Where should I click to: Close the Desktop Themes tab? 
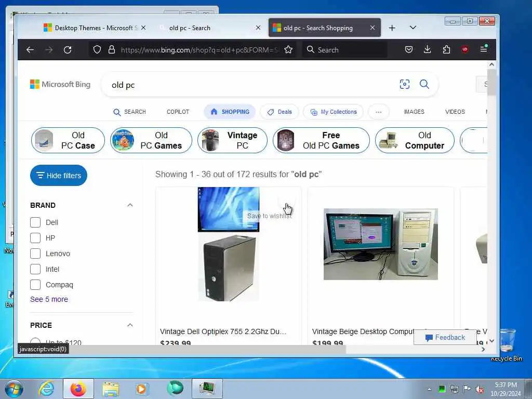(143, 28)
